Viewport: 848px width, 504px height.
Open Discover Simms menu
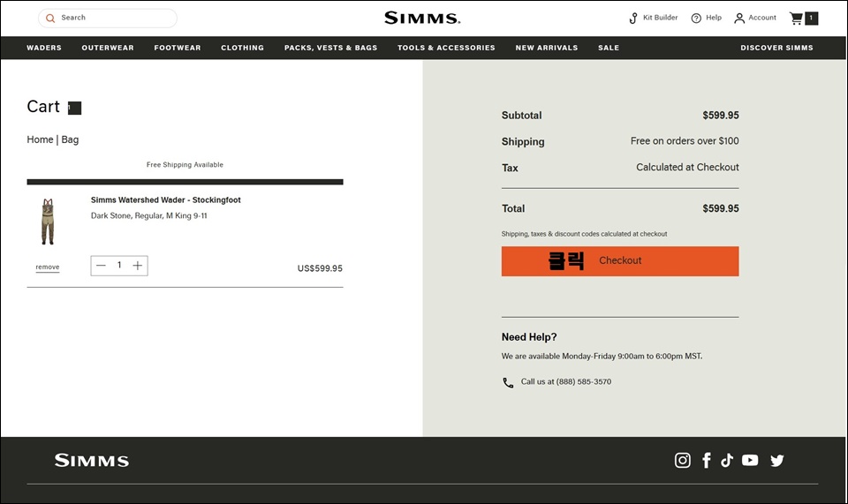776,48
